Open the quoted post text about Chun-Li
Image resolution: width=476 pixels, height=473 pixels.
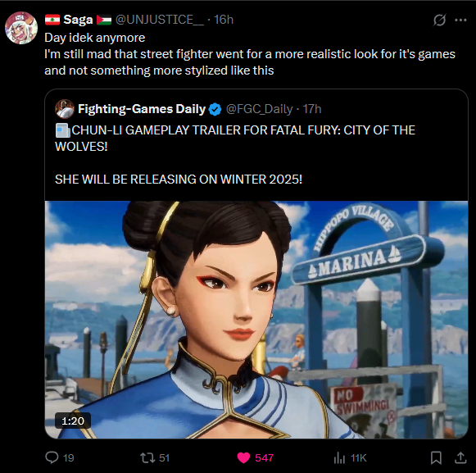[x=235, y=155]
